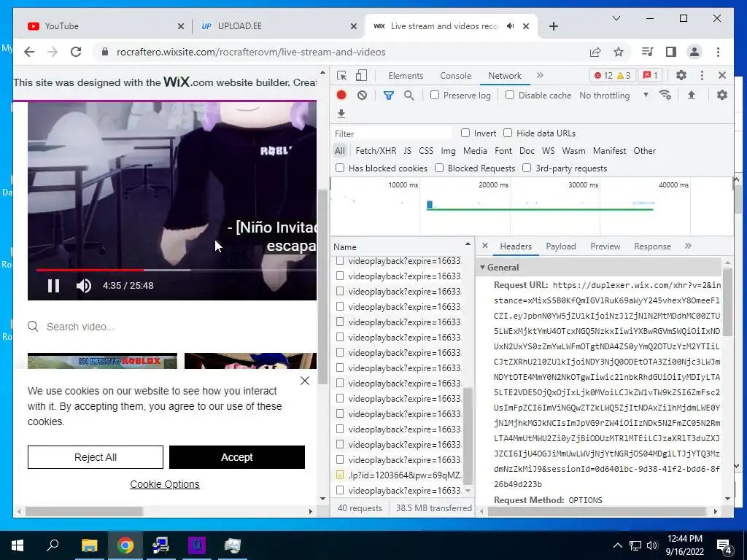747x560 pixels.
Task: Toggle the network filter funnel icon
Action: (x=389, y=96)
